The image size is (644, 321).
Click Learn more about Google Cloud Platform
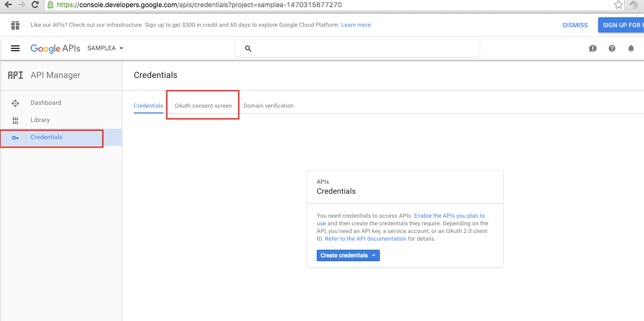(355, 24)
